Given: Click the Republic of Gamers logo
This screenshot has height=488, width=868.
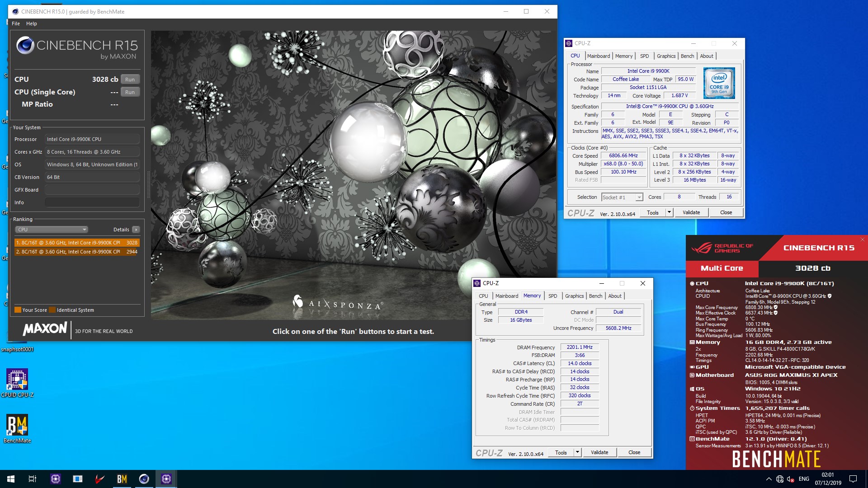Looking at the screenshot, I should [x=722, y=248].
